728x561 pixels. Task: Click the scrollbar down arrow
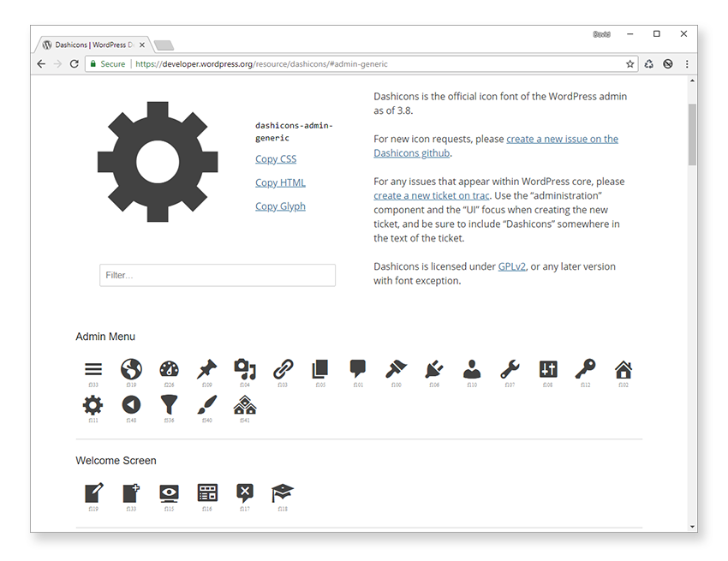tap(692, 527)
